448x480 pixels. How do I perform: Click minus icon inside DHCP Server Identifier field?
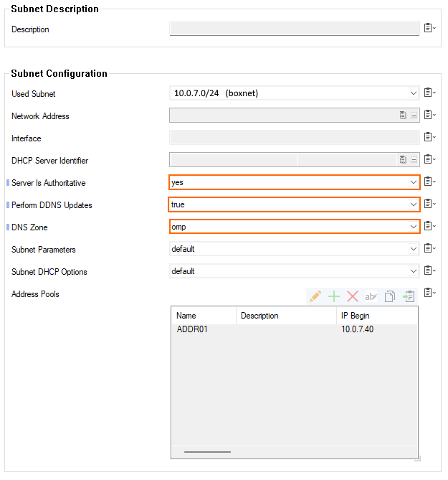coord(414,160)
